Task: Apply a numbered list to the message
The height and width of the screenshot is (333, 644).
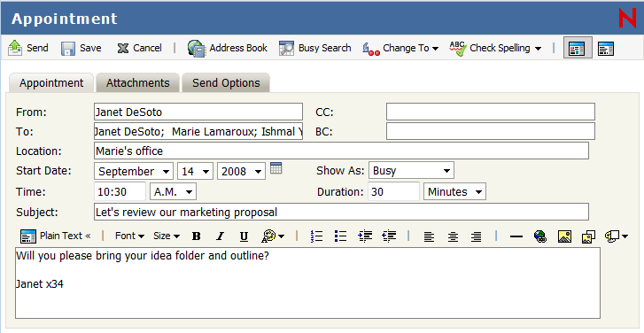Action: (316, 236)
